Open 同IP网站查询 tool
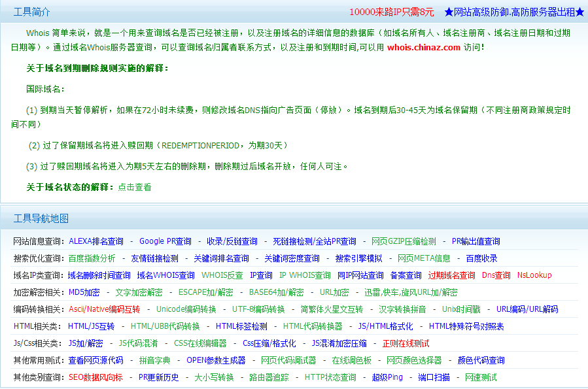Viewport: 588px width, 389px height. tap(360, 275)
